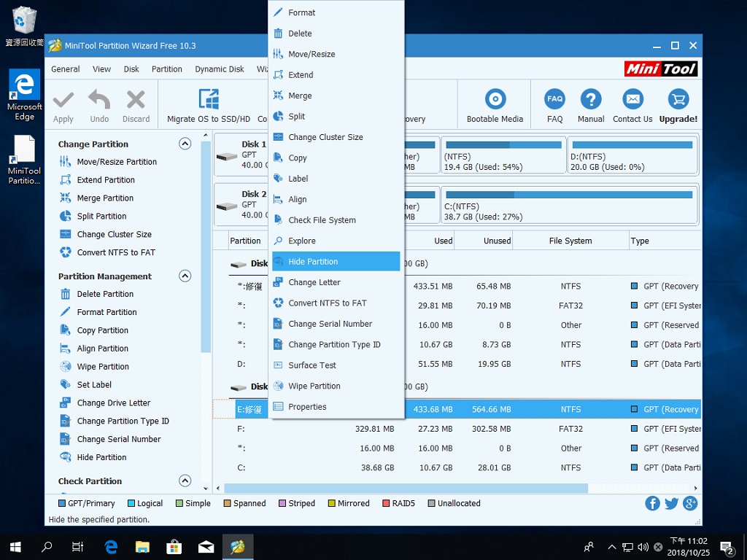Screen dimensions: 747x560
Task: Choose Check File System in context menu
Action: pos(336,220)
